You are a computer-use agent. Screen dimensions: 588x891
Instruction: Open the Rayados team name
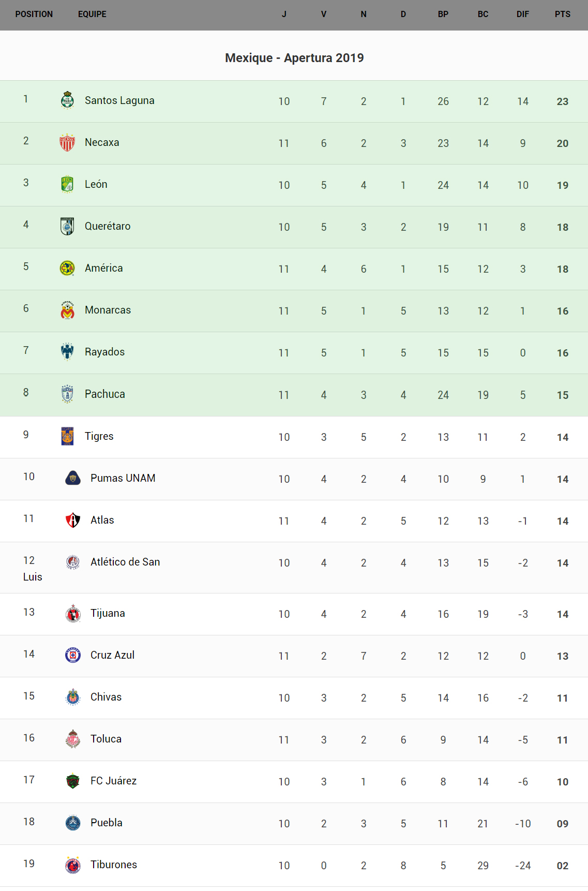point(104,352)
